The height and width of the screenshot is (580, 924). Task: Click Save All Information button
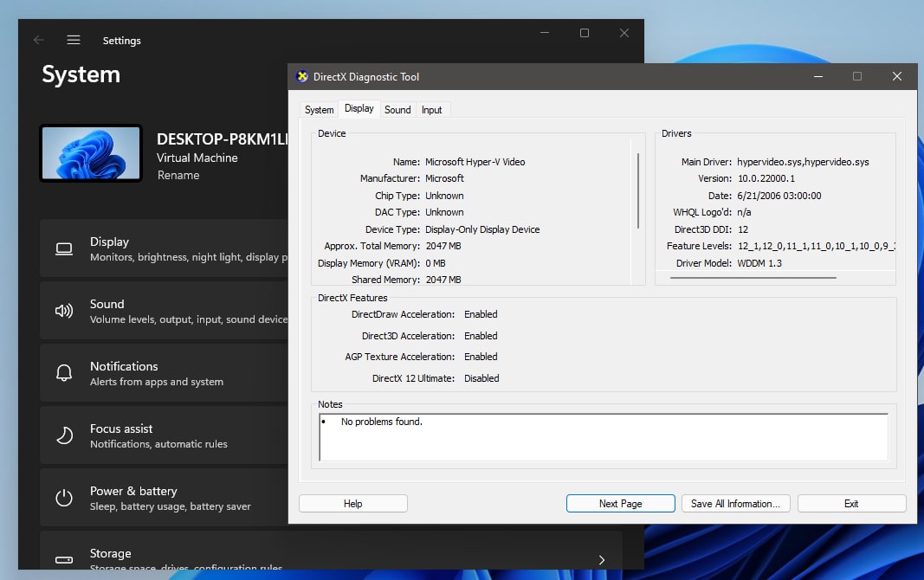click(735, 504)
